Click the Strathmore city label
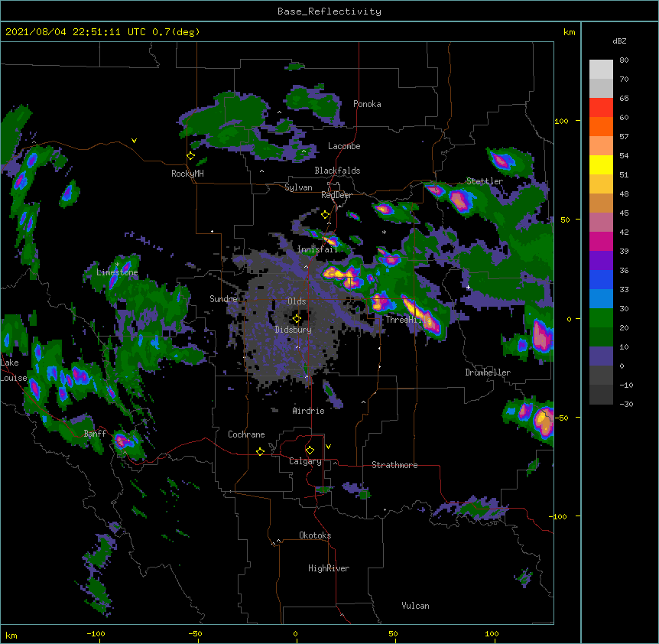 tap(394, 465)
